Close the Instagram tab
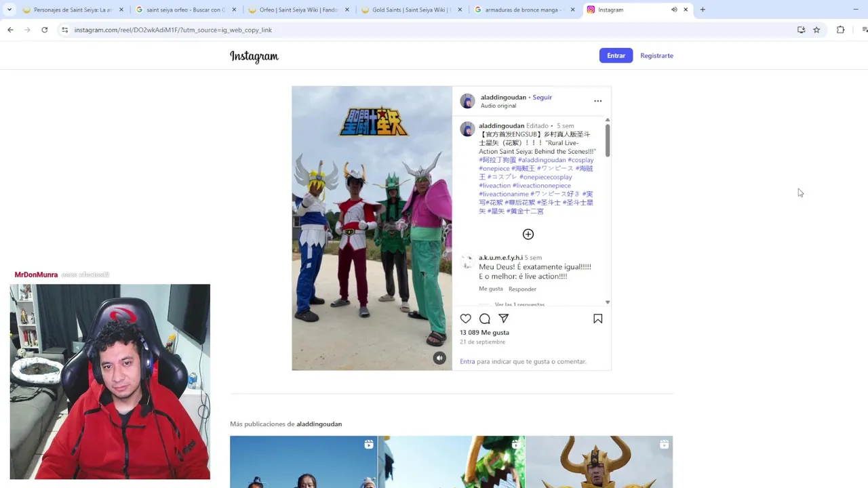This screenshot has height=488, width=868. coord(686,9)
